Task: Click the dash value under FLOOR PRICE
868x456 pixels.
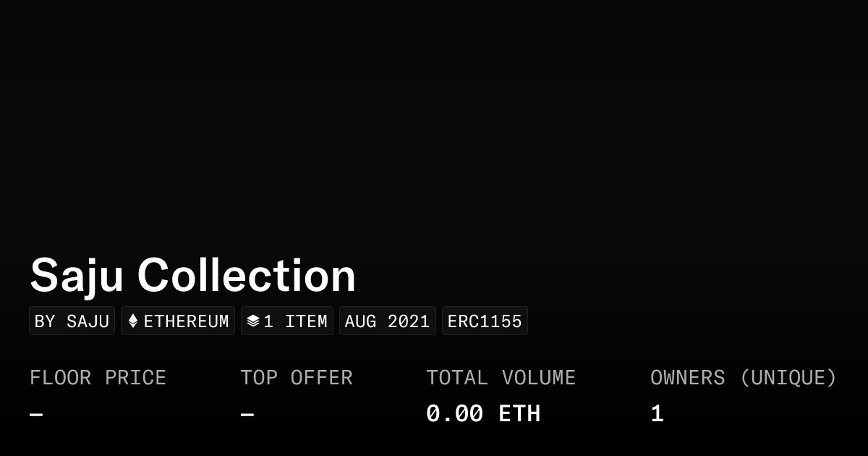Action: point(36,414)
